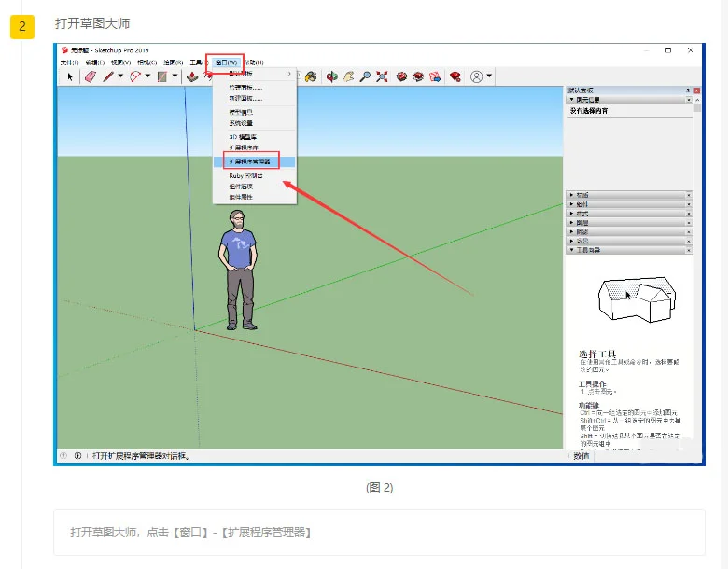728x569 pixels.
Task: Select the Paint Bucket tool
Action: [311, 76]
